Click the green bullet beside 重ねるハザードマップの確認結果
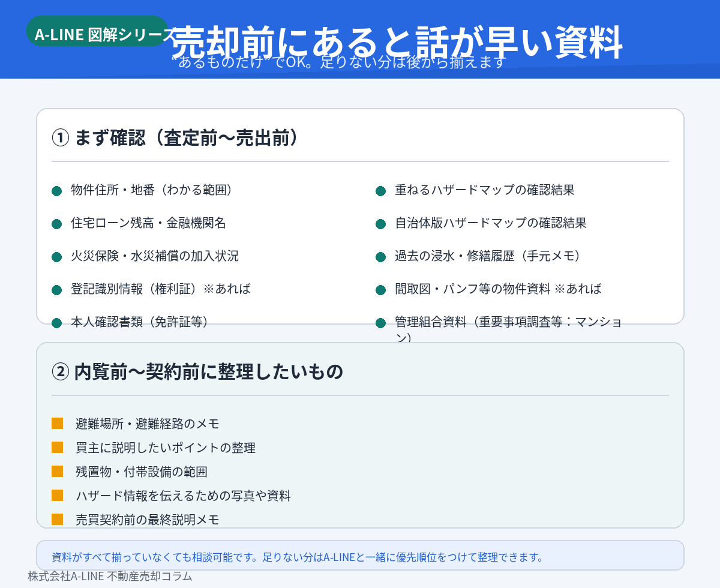This screenshot has height=588, width=720. [380, 191]
